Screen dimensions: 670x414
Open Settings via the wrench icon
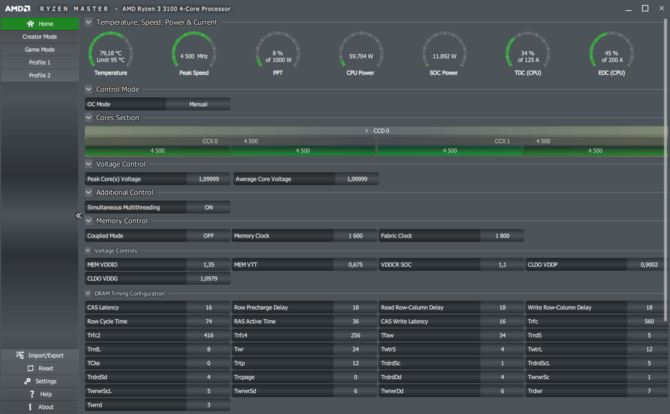[x=27, y=381]
